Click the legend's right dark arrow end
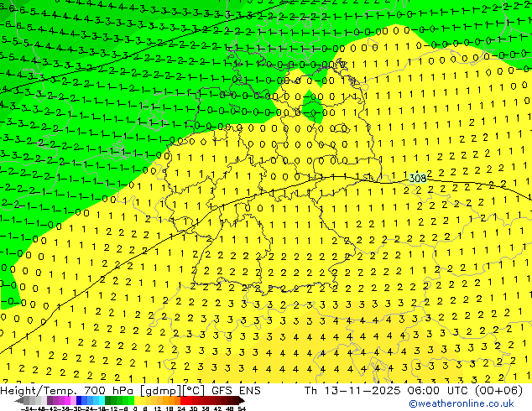The height and width of the screenshot is (411, 532). (242, 400)
